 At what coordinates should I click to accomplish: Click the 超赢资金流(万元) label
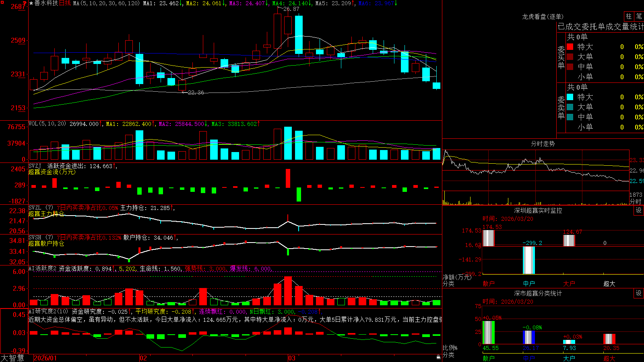tap(52, 172)
